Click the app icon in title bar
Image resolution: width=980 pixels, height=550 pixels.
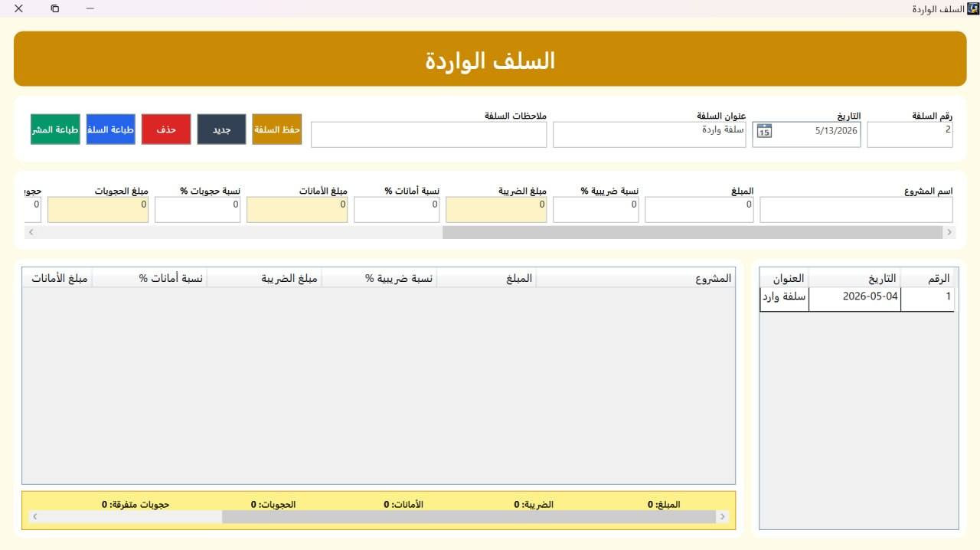pyautogui.click(x=973, y=8)
